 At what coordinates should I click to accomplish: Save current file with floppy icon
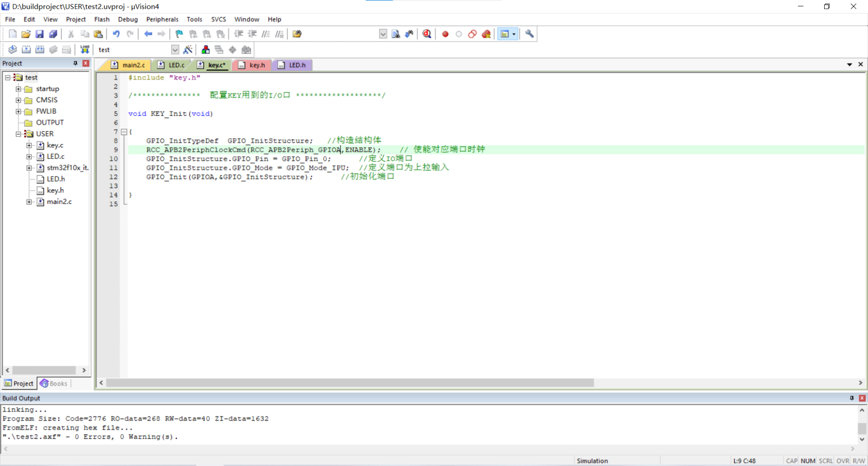tap(40, 34)
